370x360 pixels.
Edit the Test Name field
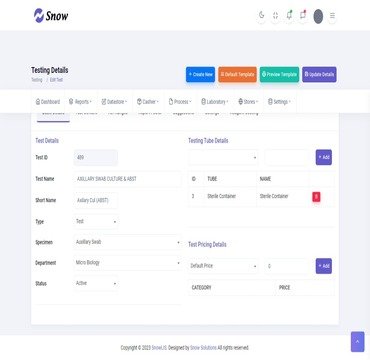tap(127, 179)
